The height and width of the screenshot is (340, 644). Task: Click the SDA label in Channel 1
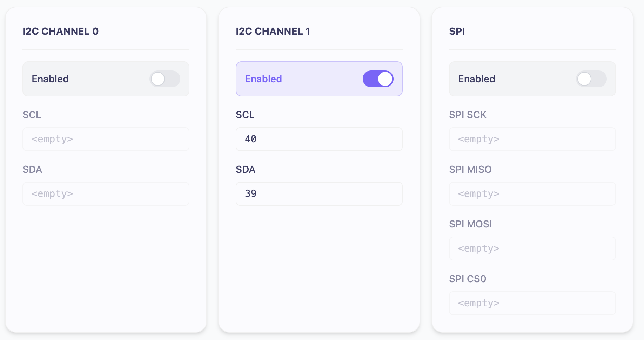coord(246,169)
